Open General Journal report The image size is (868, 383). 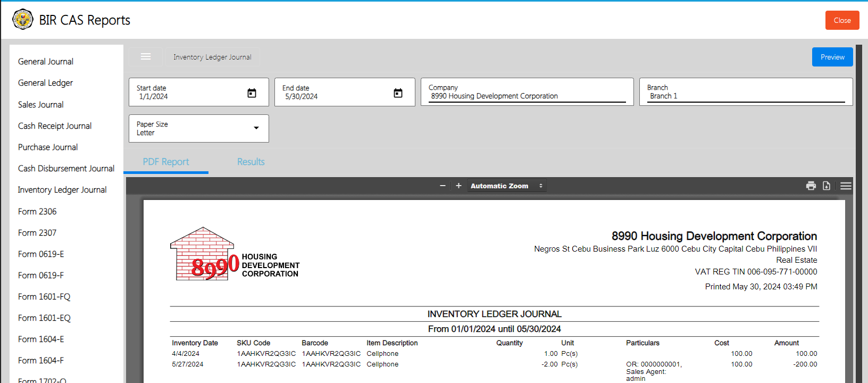46,62
